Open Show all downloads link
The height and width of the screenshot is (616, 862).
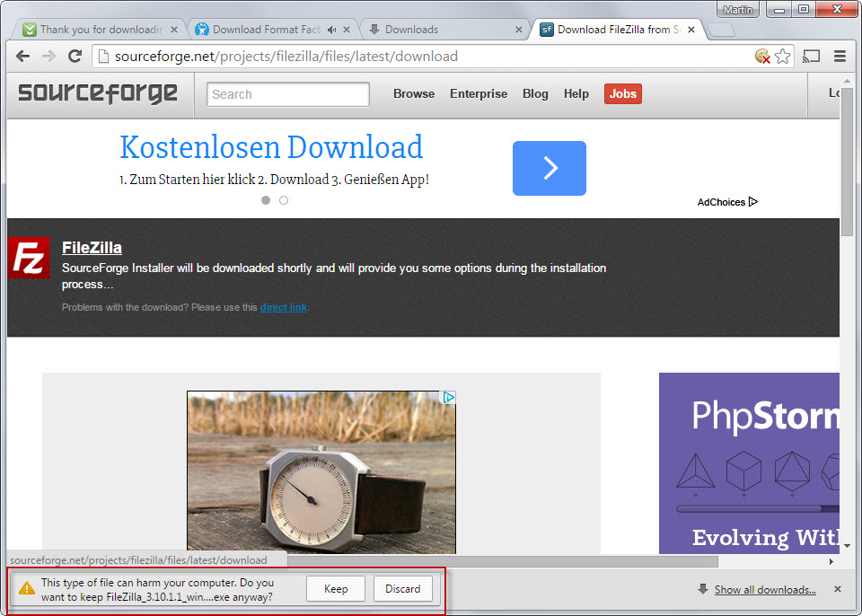765,590
